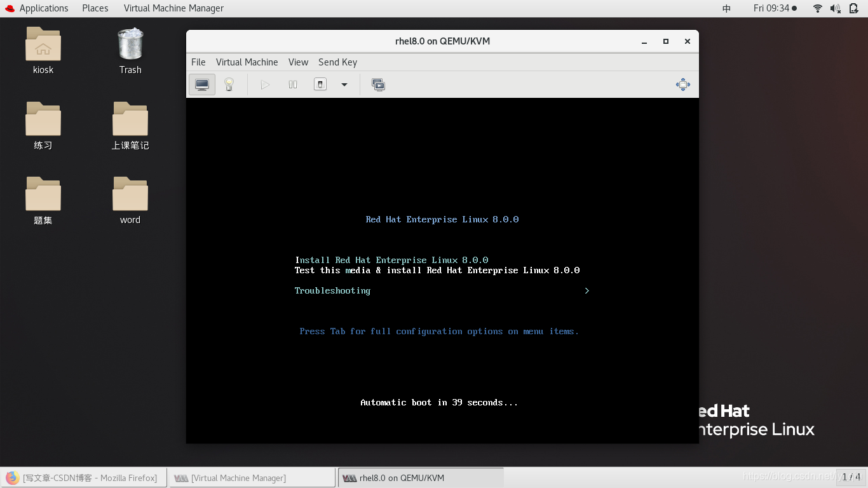868x488 pixels.
Task: Switch to Virtual Machine Manager taskbar window
Action: (x=252, y=478)
